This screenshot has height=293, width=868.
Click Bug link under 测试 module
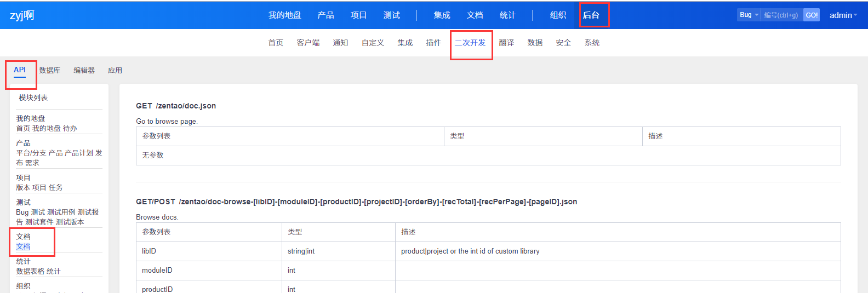point(22,212)
